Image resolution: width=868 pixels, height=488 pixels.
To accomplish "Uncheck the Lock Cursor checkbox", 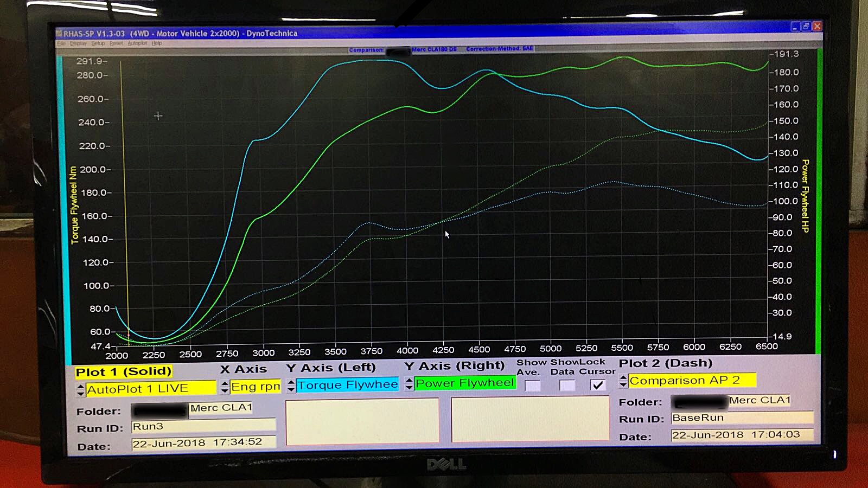I will (598, 385).
